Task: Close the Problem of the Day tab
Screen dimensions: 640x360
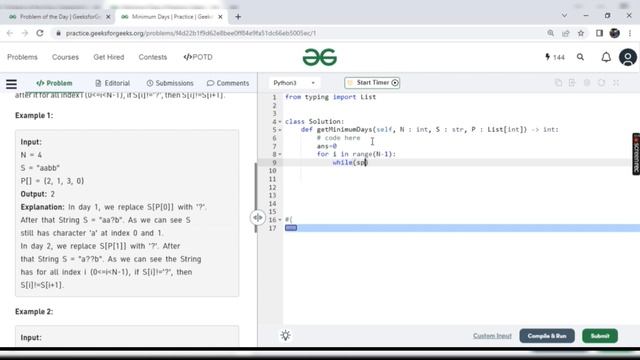Action: tap(108, 17)
